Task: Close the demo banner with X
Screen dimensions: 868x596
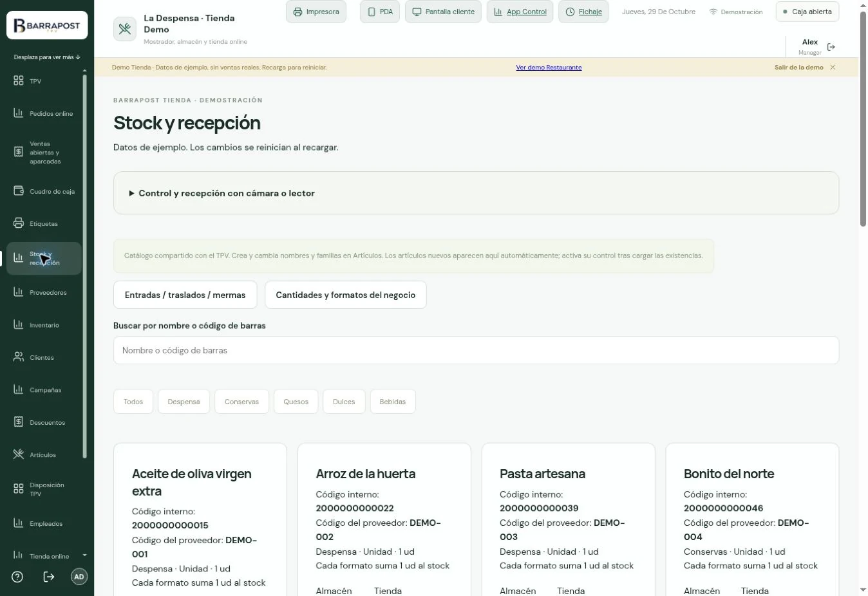Action: pyautogui.click(x=833, y=67)
